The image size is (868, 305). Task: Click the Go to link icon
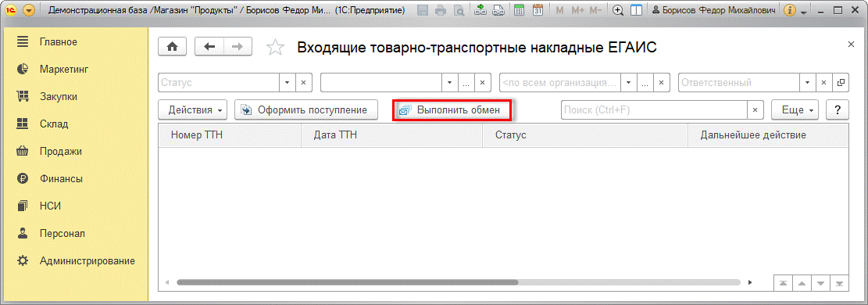tap(498, 10)
